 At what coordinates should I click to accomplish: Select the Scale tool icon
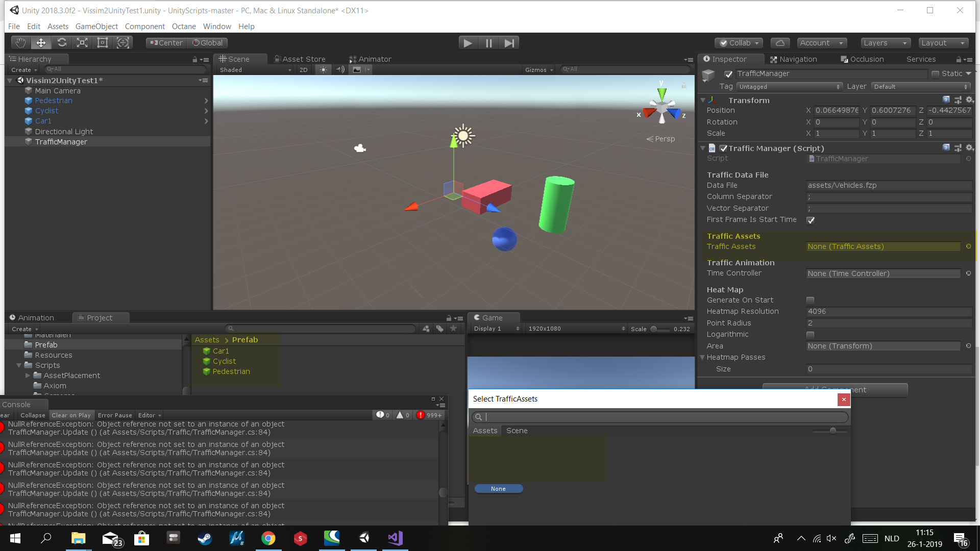82,43
